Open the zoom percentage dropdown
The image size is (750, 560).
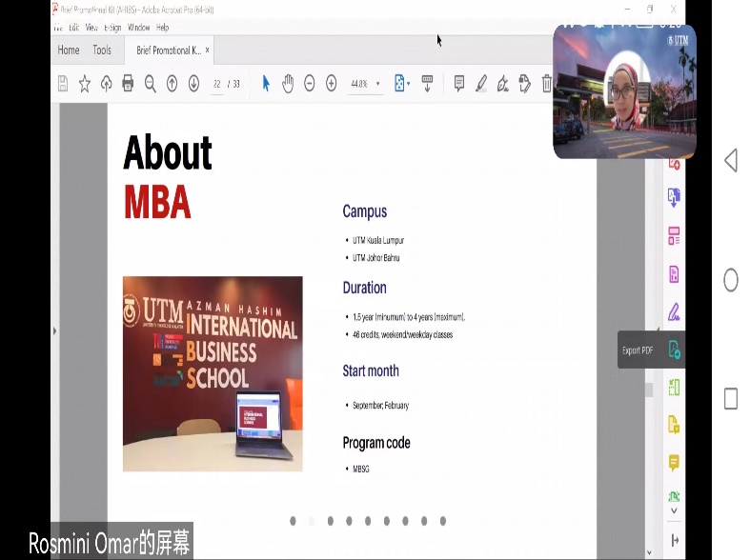point(377,84)
